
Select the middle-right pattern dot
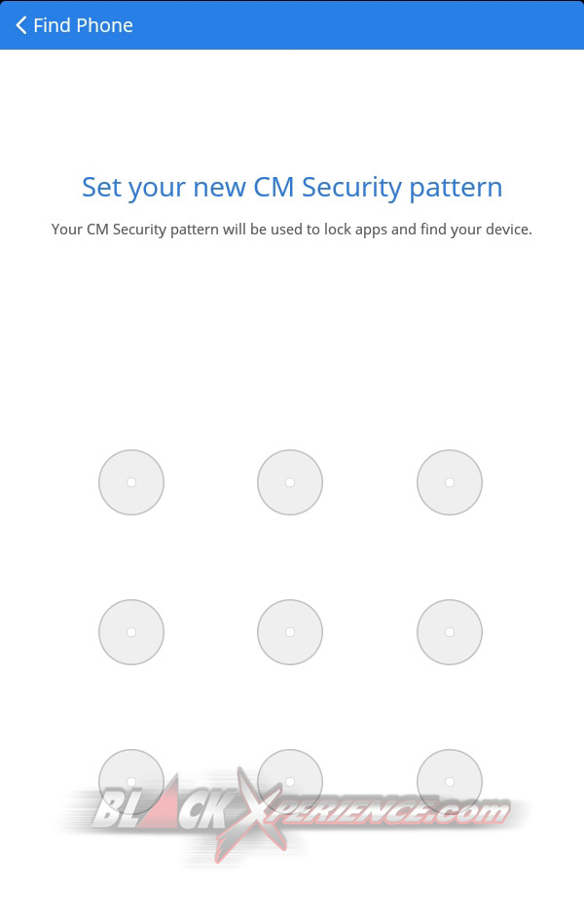tap(449, 631)
